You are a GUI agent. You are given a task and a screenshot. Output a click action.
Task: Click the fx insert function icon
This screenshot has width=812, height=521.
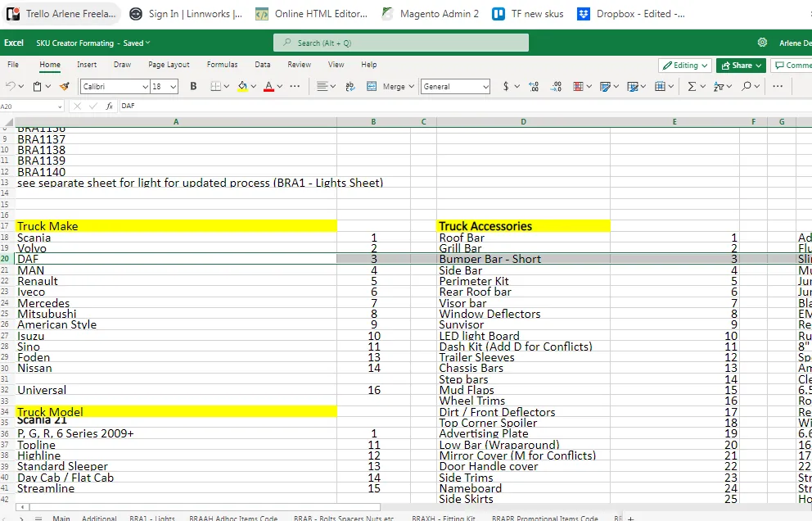pos(109,106)
